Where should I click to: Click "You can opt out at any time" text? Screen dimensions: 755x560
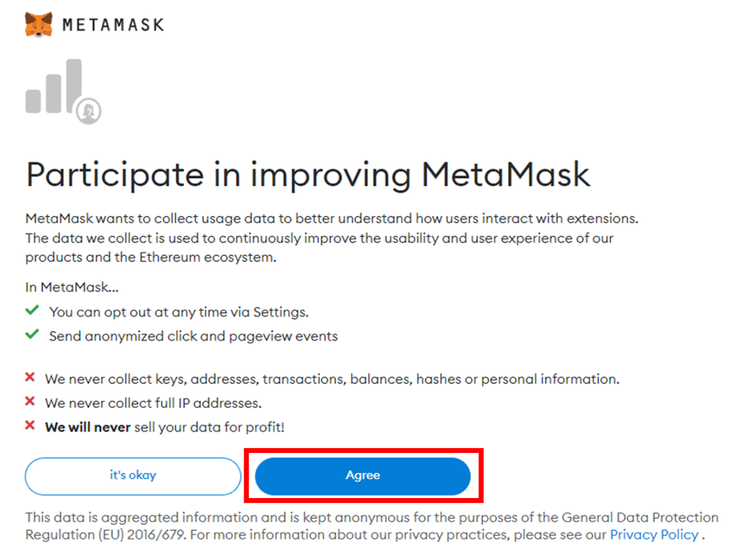(179, 312)
